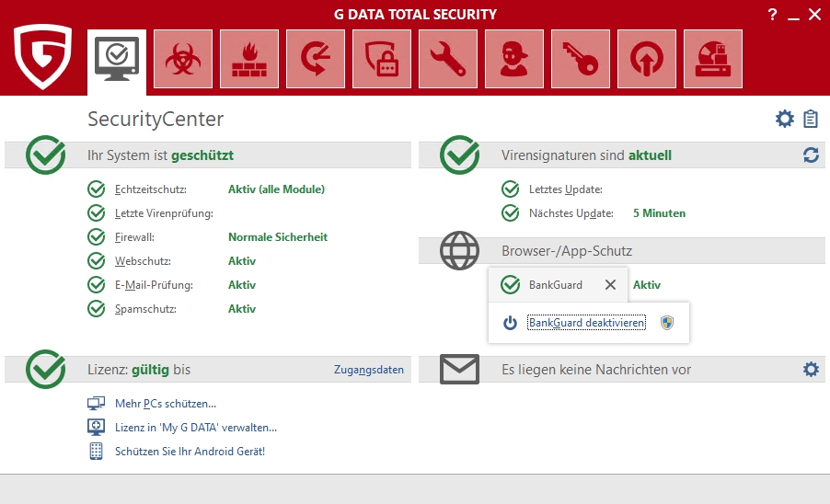
Task: Click 'Aktiv (alle Module)' status text
Action: (x=276, y=189)
